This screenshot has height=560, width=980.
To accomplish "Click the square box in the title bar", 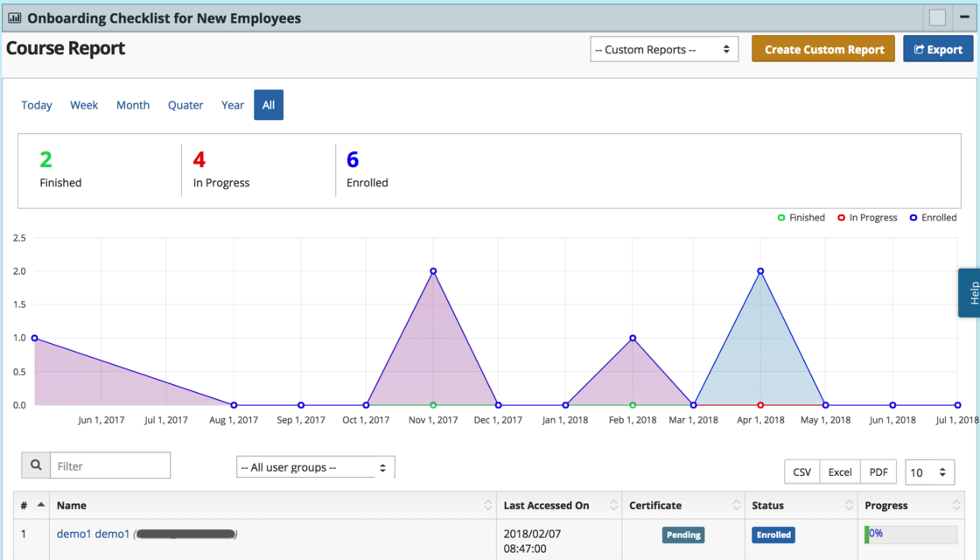I will pos(937,17).
